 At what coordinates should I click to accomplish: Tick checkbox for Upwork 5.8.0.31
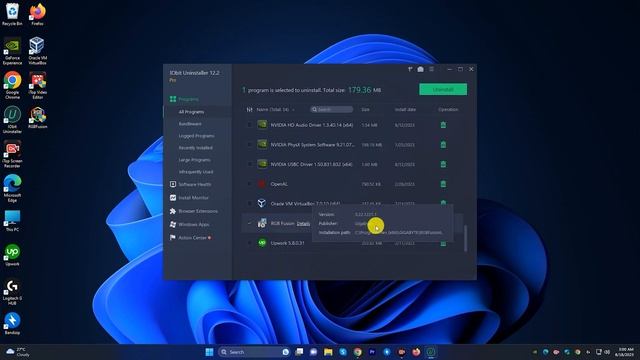pyautogui.click(x=249, y=243)
